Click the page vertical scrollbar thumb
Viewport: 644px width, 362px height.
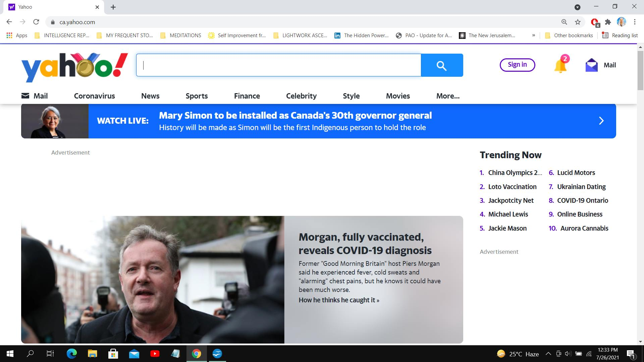click(640, 70)
